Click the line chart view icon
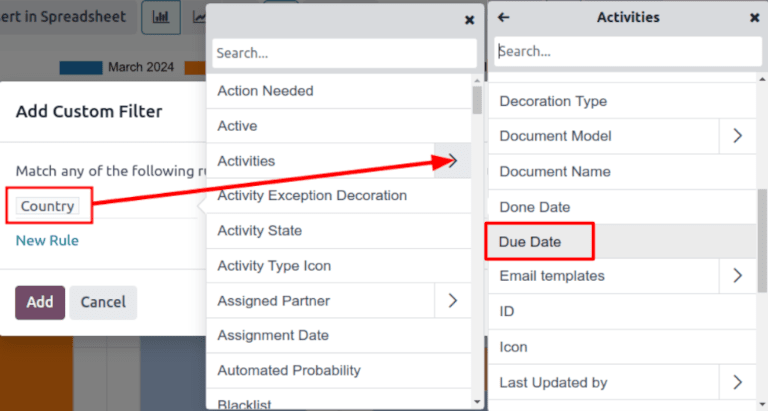 click(x=197, y=17)
